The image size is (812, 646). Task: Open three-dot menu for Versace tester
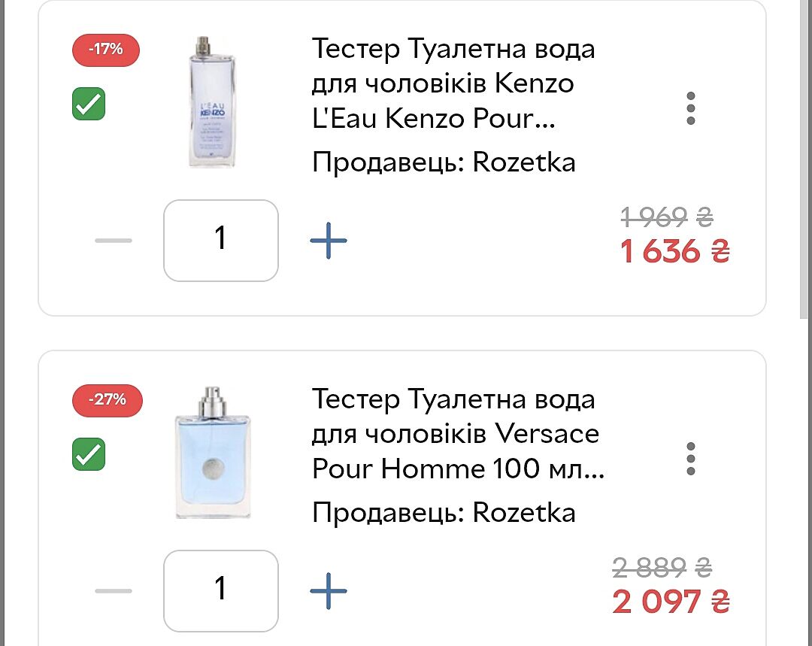[691, 459]
